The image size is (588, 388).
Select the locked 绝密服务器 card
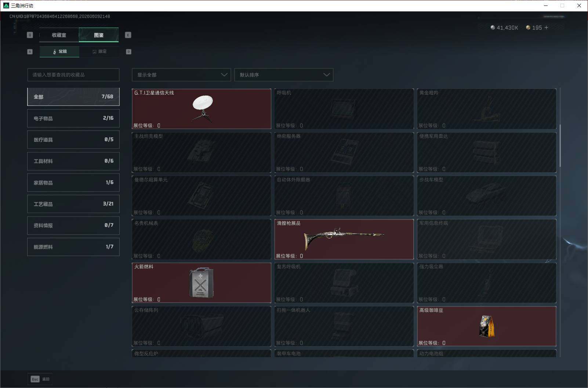click(x=344, y=152)
